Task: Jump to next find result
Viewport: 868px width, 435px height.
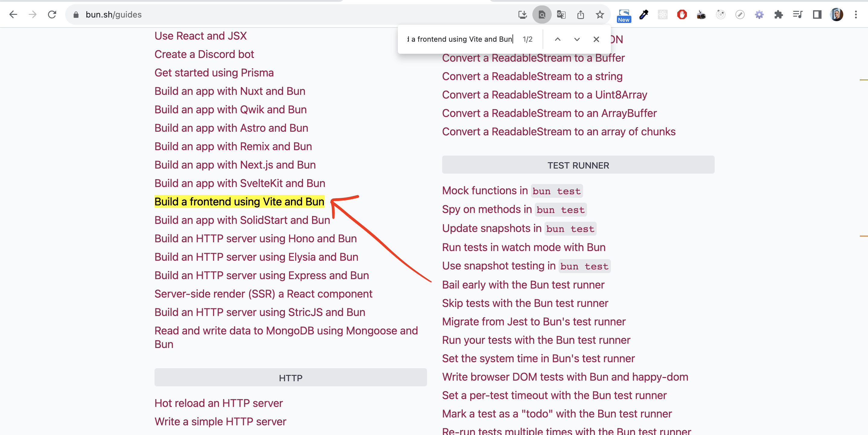Action: 577,39
